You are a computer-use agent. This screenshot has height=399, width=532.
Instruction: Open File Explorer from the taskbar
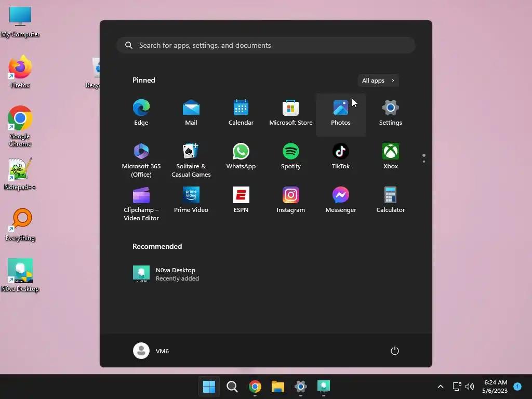[278, 387]
